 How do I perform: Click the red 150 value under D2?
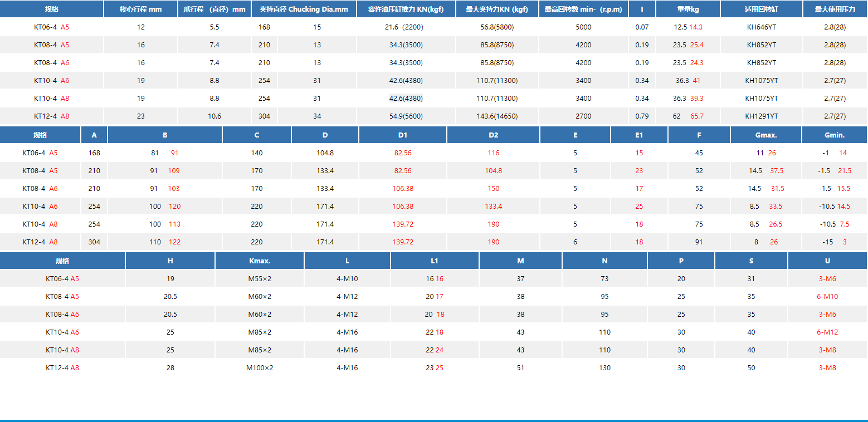coord(493,189)
